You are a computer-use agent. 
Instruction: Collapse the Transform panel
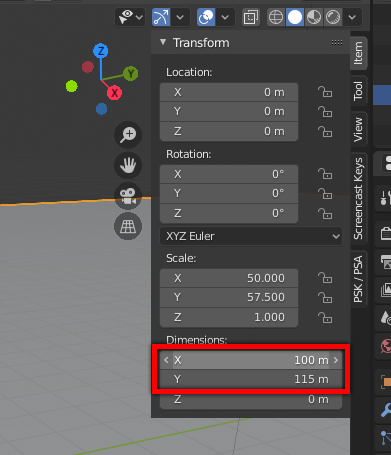(x=163, y=42)
